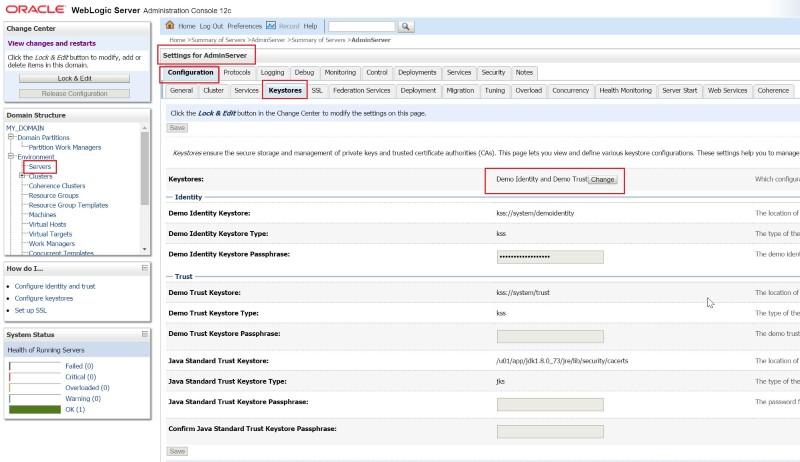
Task: Select Coherence Clusters tree item
Action: coord(57,186)
